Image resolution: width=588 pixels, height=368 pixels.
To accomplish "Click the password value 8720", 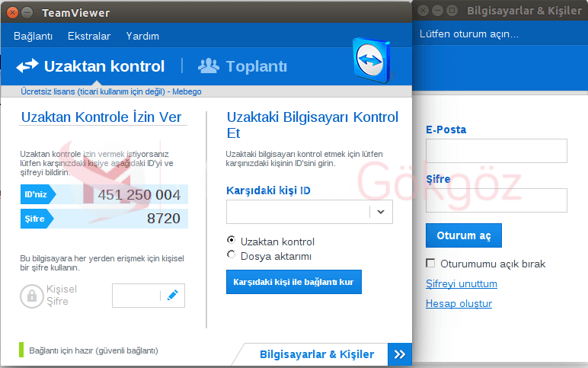I will (x=164, y=219).
